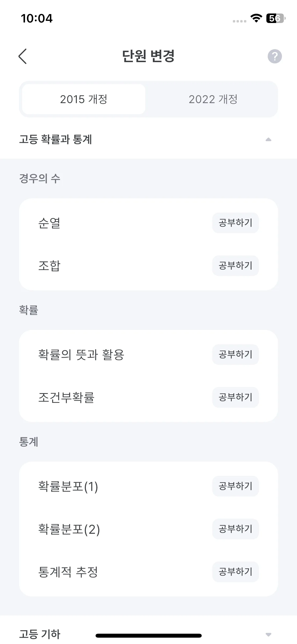Tap the battery indicator icon
The width and height of the screenshot is (297, 644).
click(276, 18)
